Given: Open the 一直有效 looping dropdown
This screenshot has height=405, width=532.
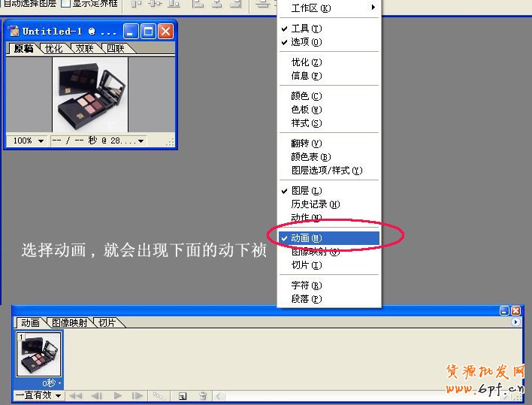Looking at the screenshot, I should 38,395.
